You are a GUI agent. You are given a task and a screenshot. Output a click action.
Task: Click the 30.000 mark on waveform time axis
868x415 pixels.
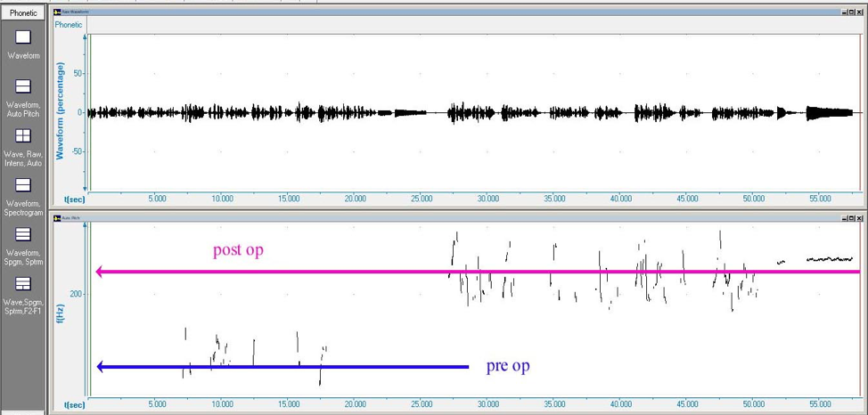coord(487,199)
